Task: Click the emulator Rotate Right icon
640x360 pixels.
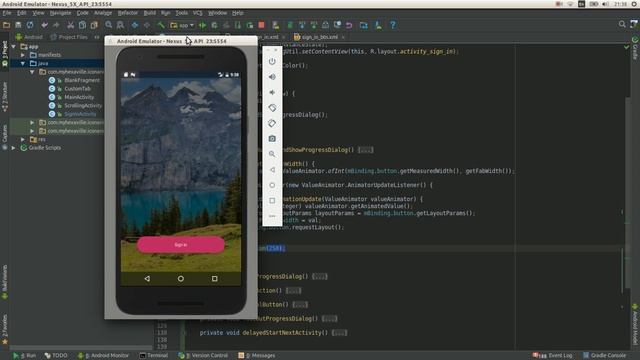Action: [x=272, y=123]
